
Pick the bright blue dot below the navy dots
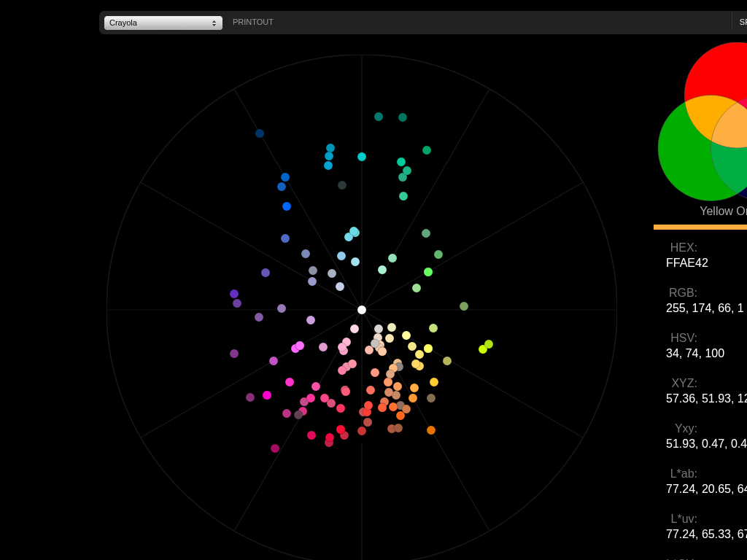(287, 206)
